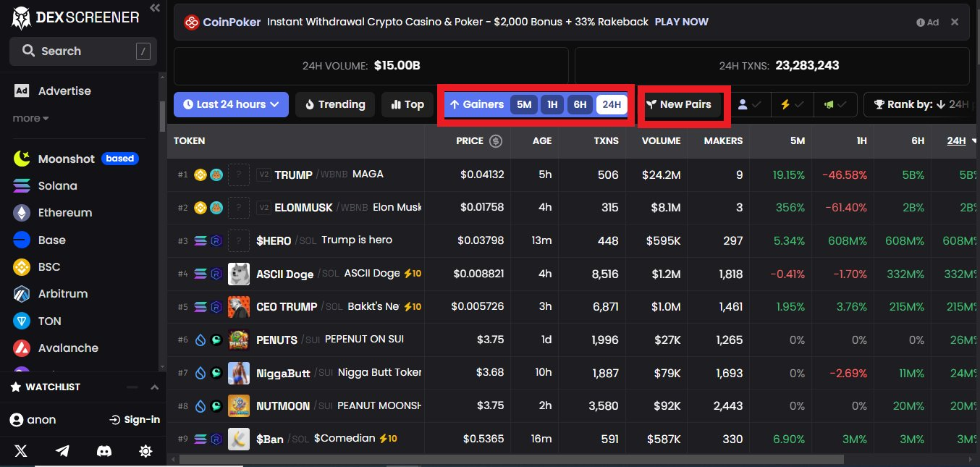The height and width of the screenshot is (467, 980).
Task: Expand the more menu under Advertise
Action: pos(30,118)
